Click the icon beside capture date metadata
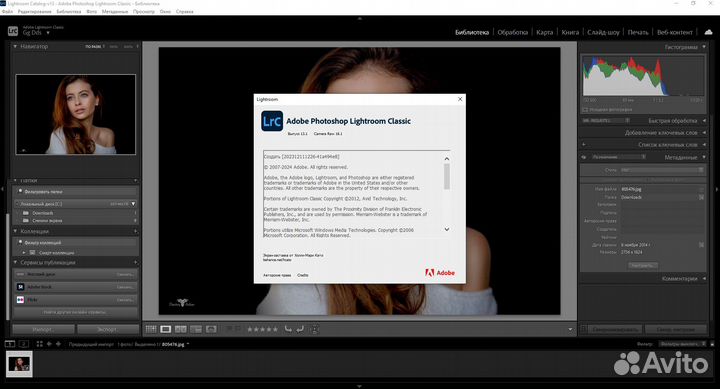 click(701, 245)
